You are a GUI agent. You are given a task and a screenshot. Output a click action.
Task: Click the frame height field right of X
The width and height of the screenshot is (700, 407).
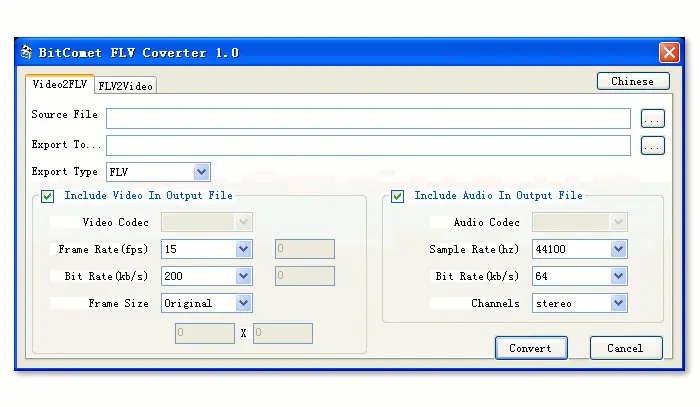[283, 333]
